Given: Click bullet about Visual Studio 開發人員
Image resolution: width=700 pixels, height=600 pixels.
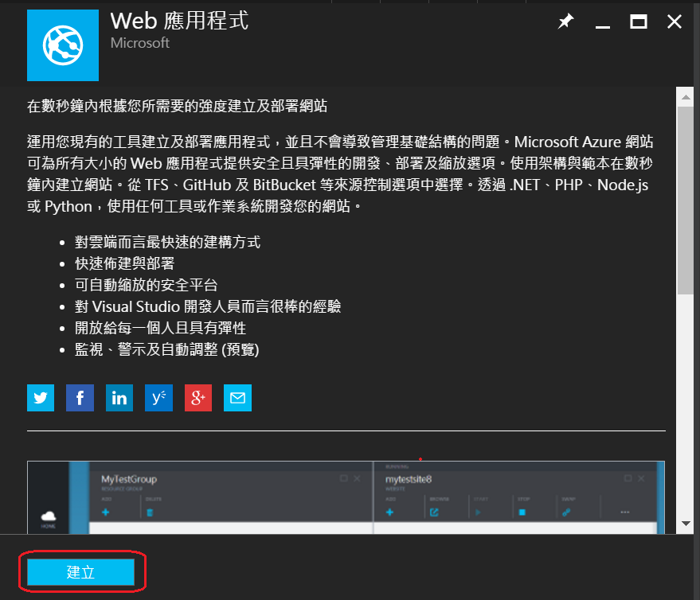Looking at the screenshot, I should coord(208,306).
